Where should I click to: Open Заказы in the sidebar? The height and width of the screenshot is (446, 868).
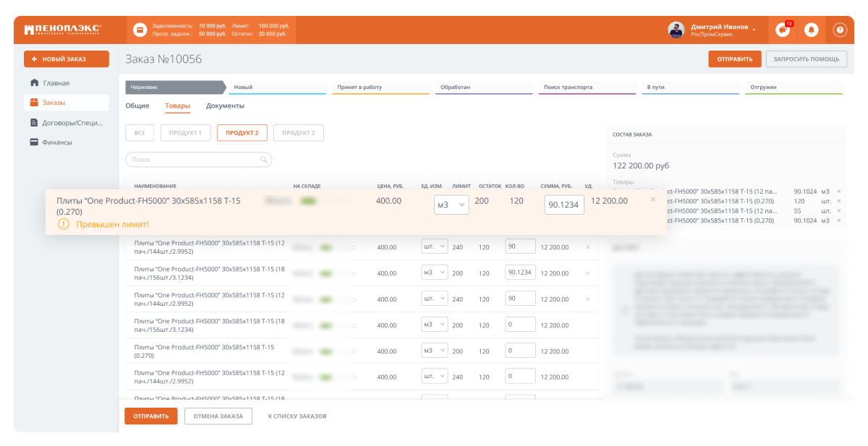click(x=67, y=103)
